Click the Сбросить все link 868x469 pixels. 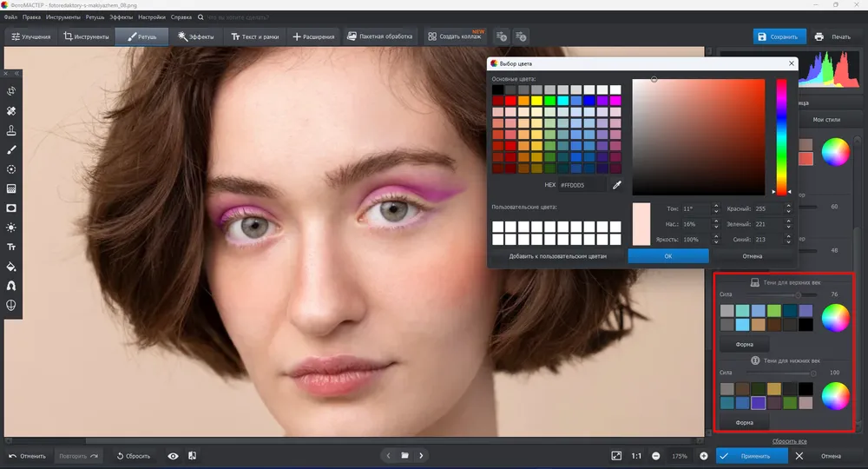coord(789,441)
